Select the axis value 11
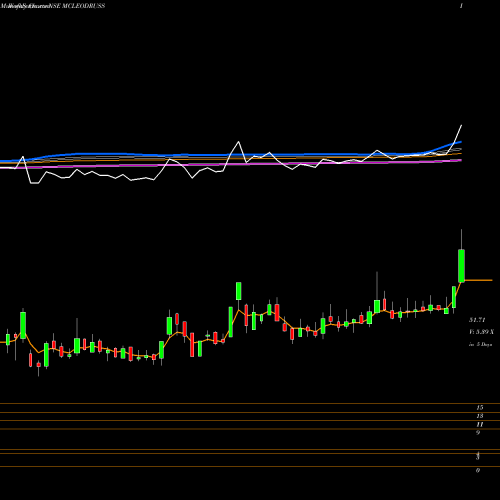This screenshot has height=500, width=500. (480, 424)
